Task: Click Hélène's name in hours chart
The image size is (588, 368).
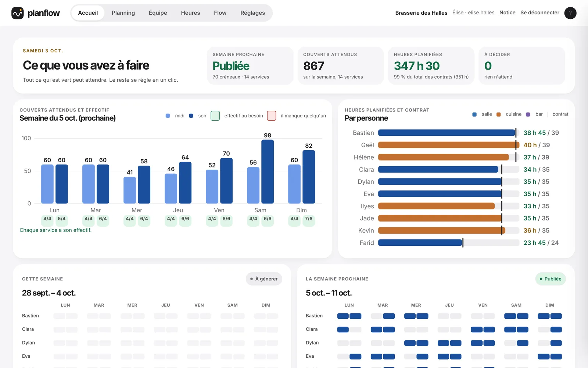Action: pos(364,158)
